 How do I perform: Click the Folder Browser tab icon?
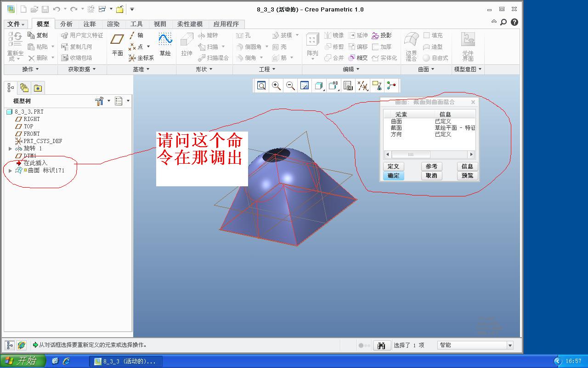click(24, 88)
